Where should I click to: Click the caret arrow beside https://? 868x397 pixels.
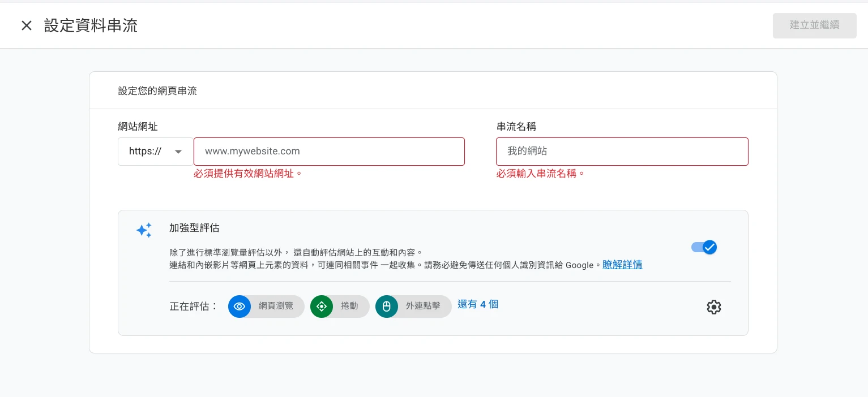(x=178, y=152)
